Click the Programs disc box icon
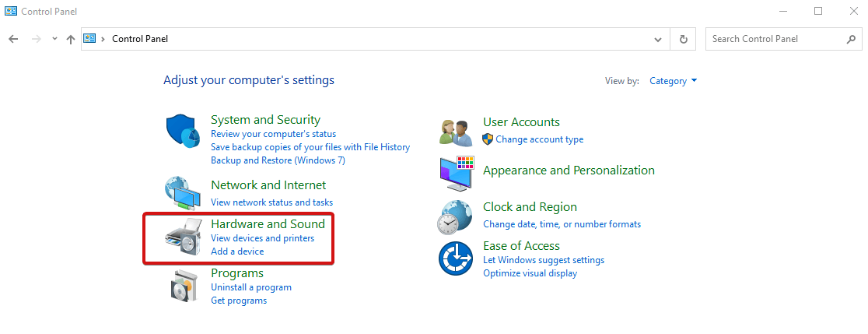This screenshot has height=334, width=868. [184, 287]
